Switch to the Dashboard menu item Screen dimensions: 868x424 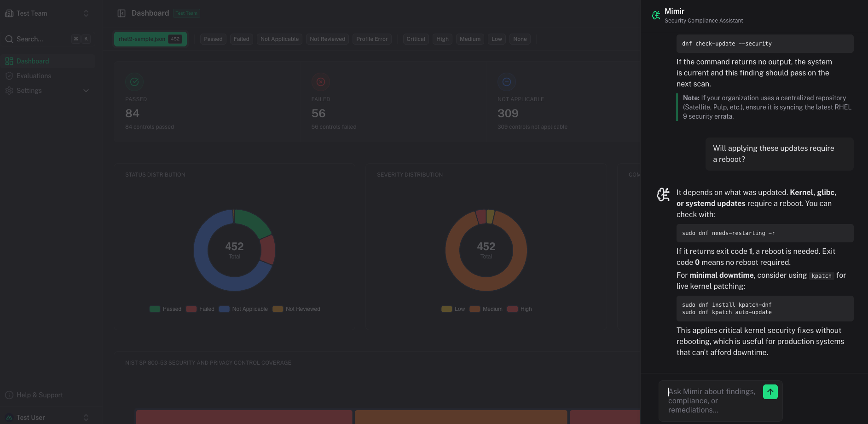point(33,61)
